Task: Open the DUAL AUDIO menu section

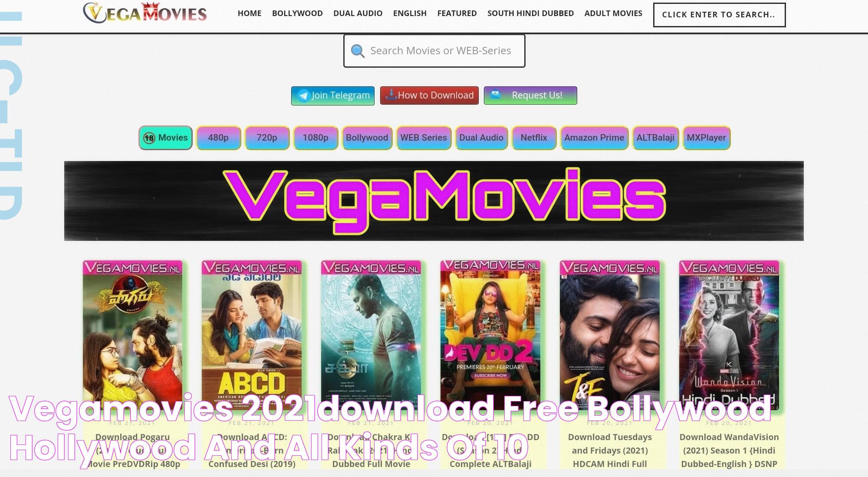Action: pyautogui.click(x=358, y=13)
